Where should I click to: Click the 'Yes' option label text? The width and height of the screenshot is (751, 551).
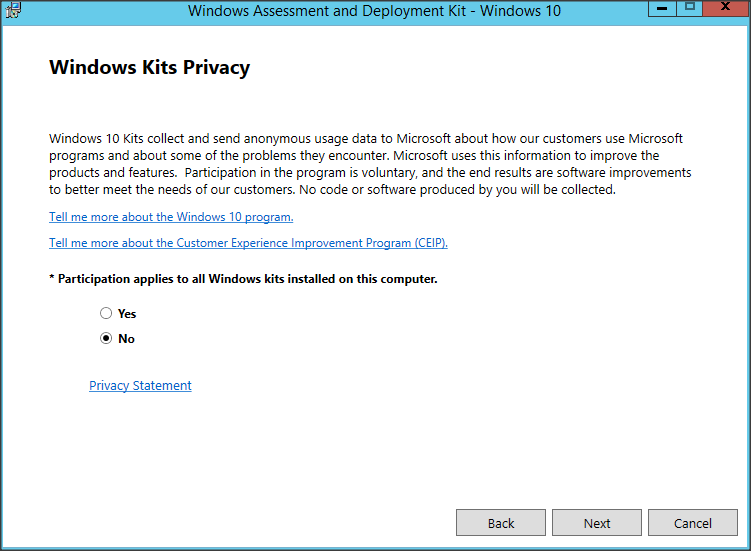[127, 314]
